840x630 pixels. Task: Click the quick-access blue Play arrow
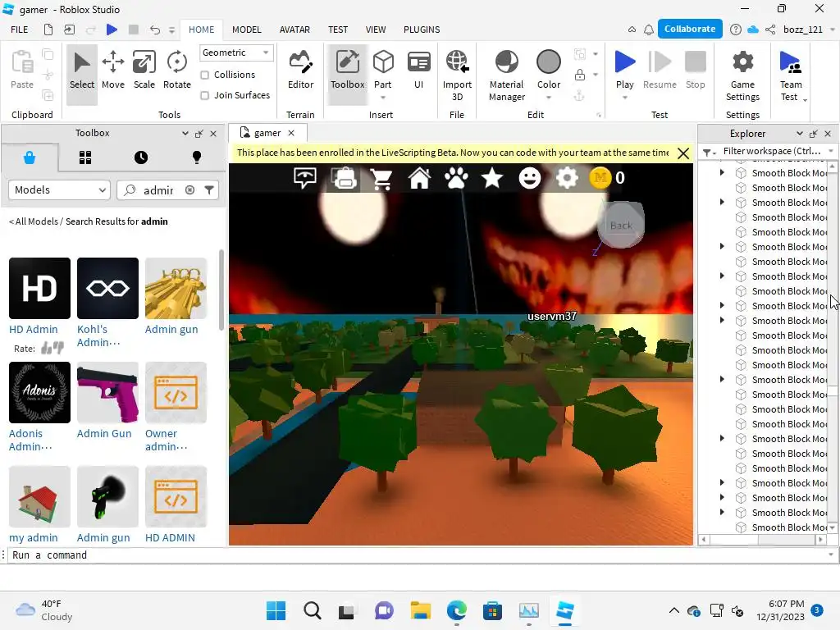coord(112,30)
